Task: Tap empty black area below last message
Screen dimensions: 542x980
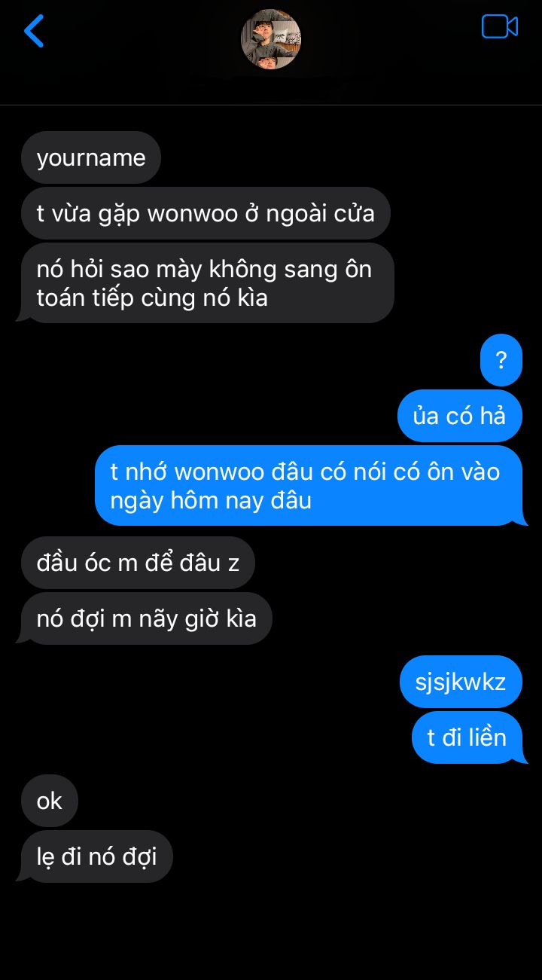Action: 271,930
